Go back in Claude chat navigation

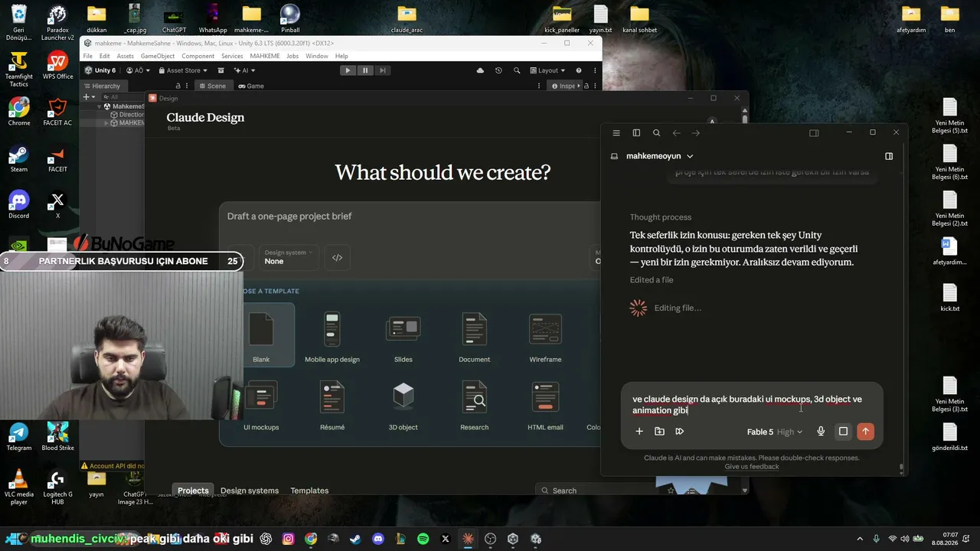676,133
